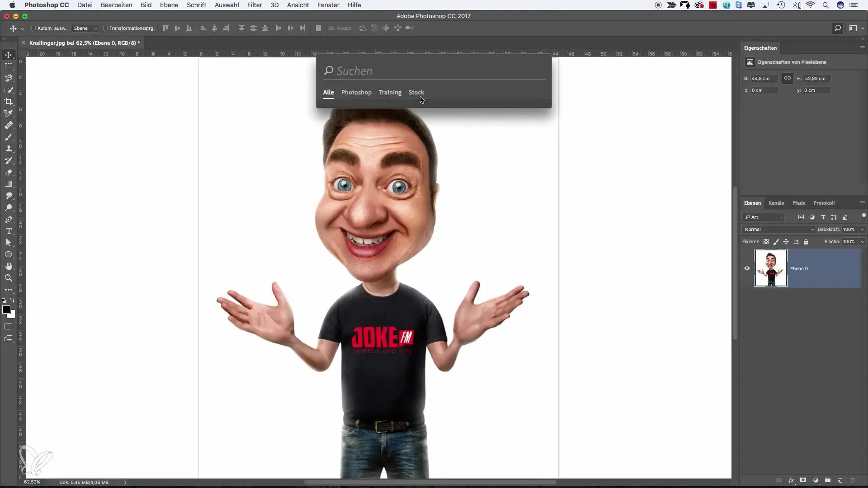This screenshot has height=488, width=868.
Task: Open the Deckkraft opacity slider arrow
Action: click(862, 230)
